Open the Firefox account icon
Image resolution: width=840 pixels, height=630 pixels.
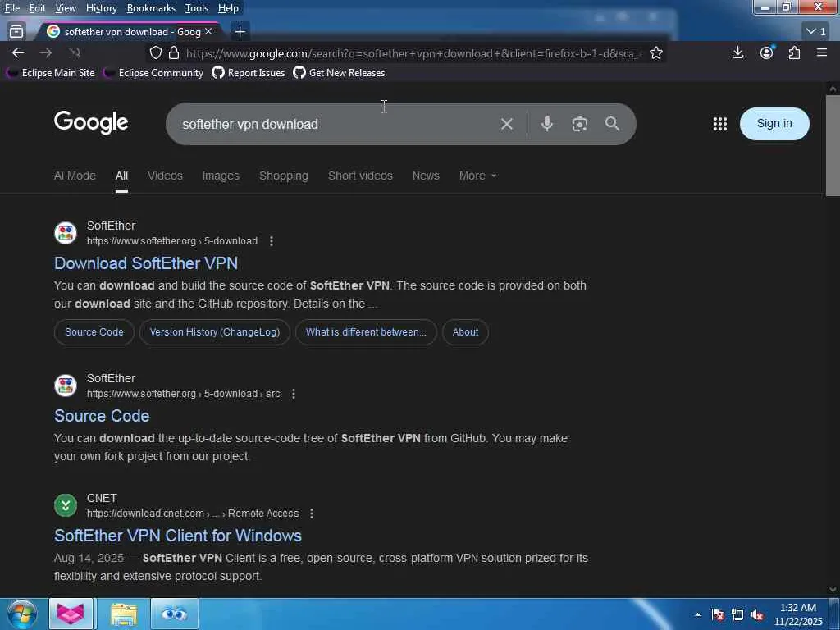[x=767, y=52]
